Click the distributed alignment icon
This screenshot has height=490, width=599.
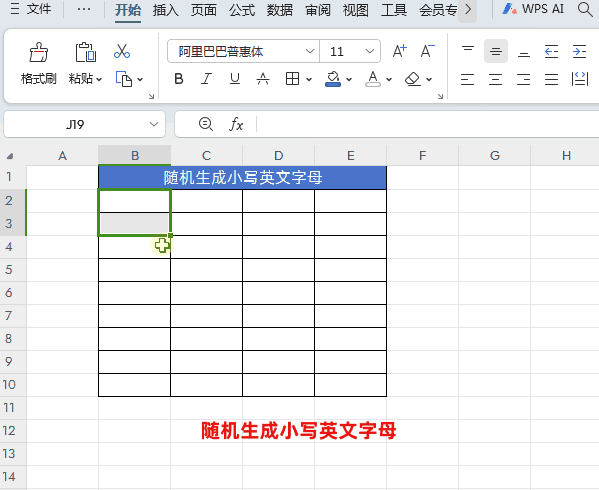coord(580,79)
